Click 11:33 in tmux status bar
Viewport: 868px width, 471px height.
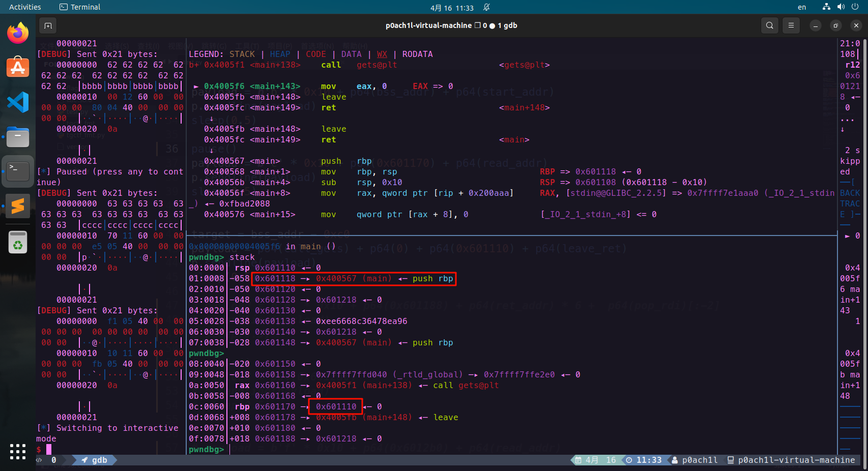coord(649,460)
